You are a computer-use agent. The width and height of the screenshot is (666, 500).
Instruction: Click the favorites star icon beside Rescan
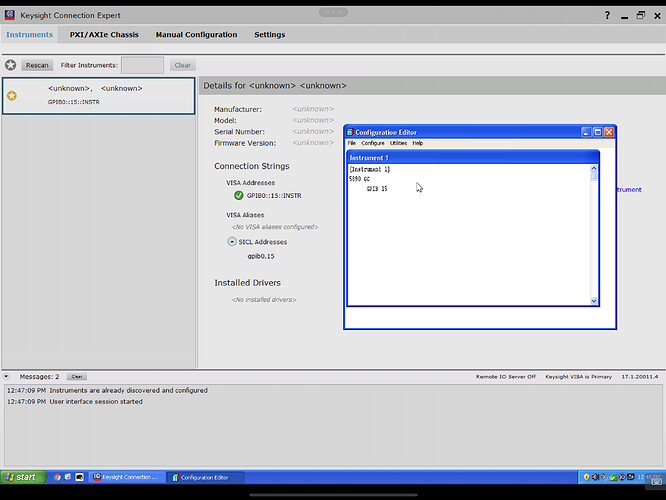click(x=11, y=65)
